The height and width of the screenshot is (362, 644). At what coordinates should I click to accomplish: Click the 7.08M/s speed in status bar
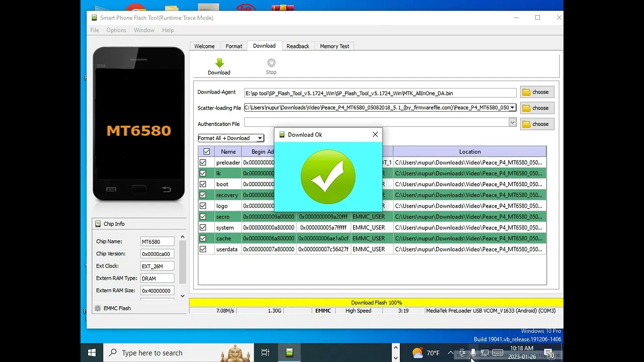coord(225,311)
